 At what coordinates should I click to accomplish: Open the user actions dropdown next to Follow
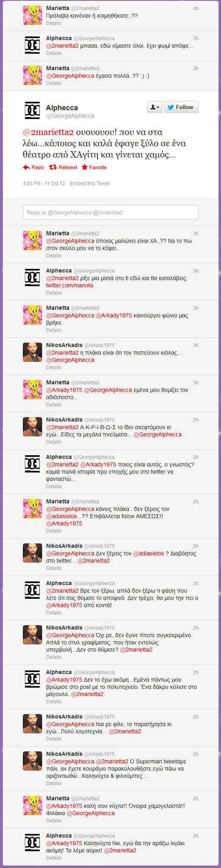click(x=155, y=107)
